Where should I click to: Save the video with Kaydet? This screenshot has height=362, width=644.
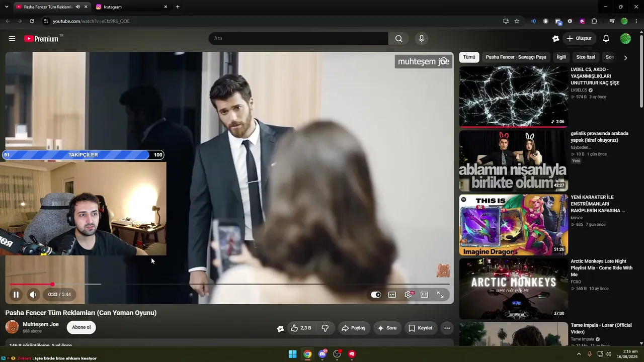click(421, 328)
